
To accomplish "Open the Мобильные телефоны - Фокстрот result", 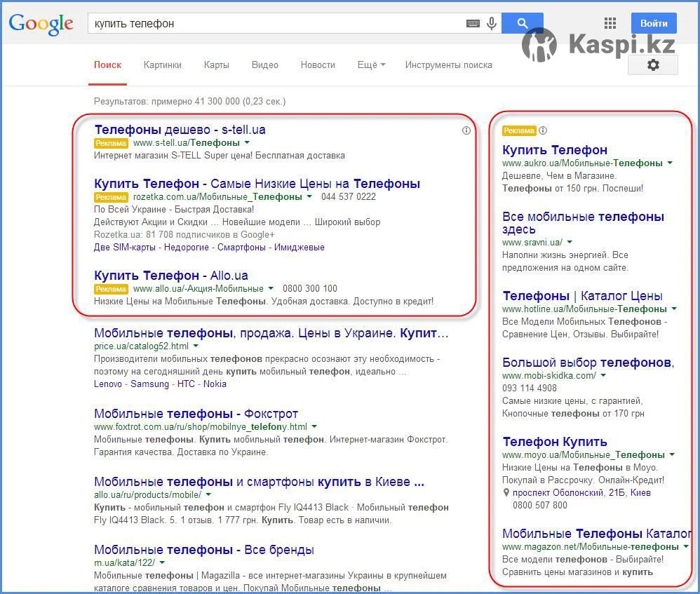I will point(196,413).
